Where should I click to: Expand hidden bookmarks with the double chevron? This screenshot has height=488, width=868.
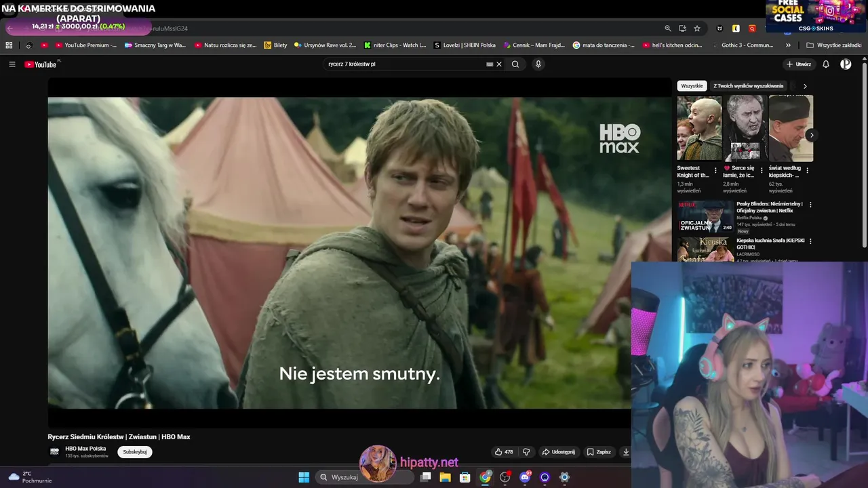coord(788,45)
